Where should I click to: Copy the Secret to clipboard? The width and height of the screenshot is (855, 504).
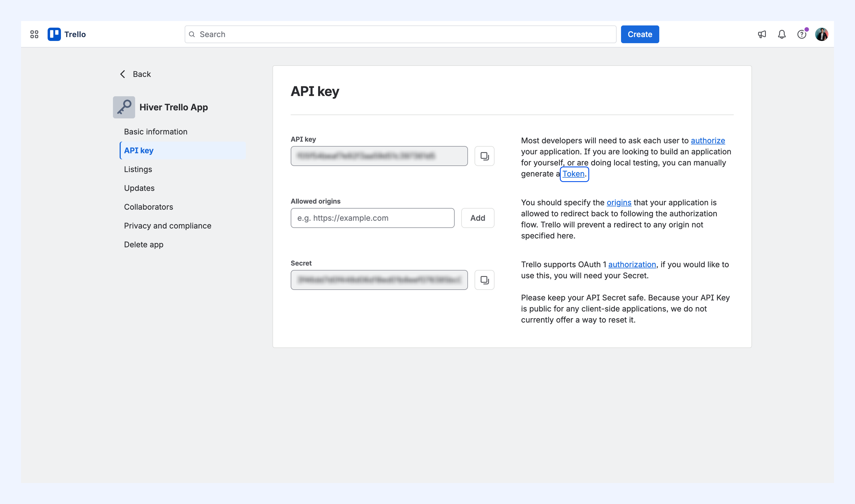click(x=485, y=280)
